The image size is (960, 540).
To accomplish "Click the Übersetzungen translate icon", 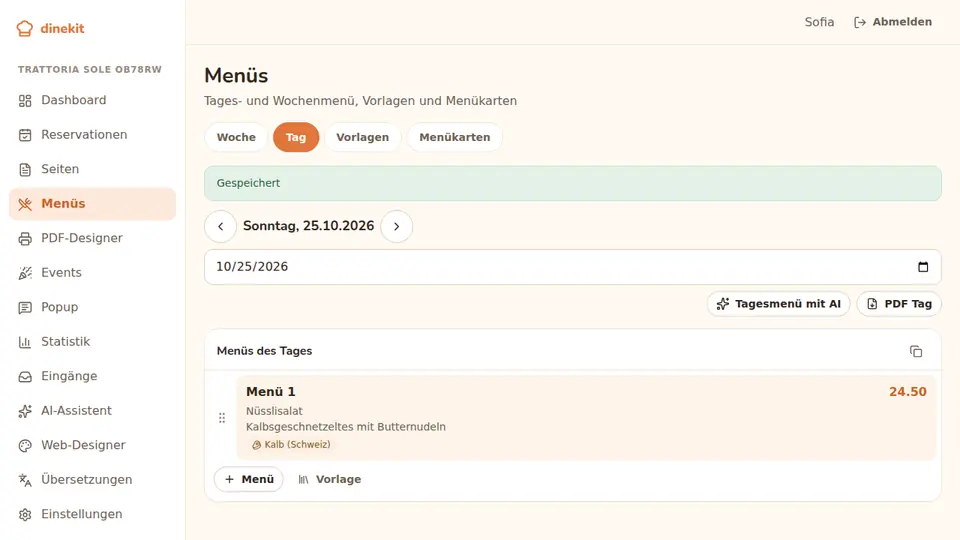I will point(25,480).
